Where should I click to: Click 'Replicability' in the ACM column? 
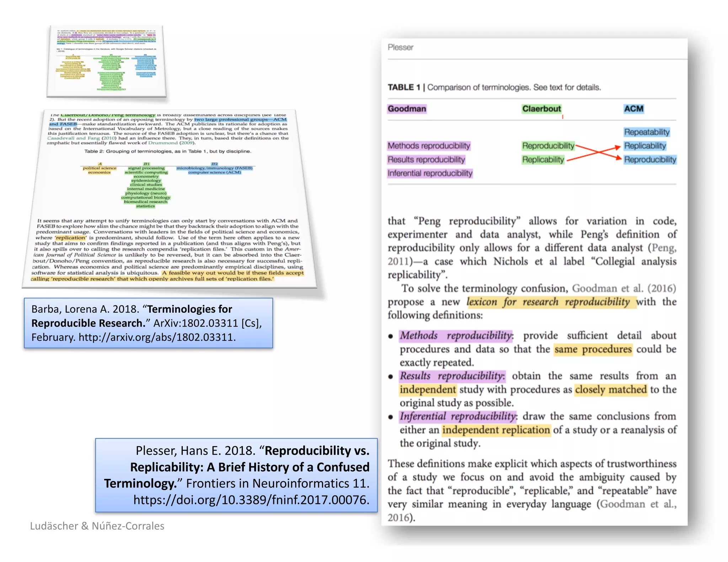645,146
